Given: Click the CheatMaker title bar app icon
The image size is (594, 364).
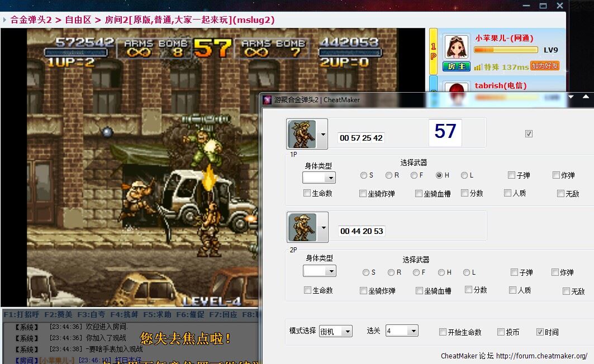Looking at the screenshot, I should (x=267, y=100).
